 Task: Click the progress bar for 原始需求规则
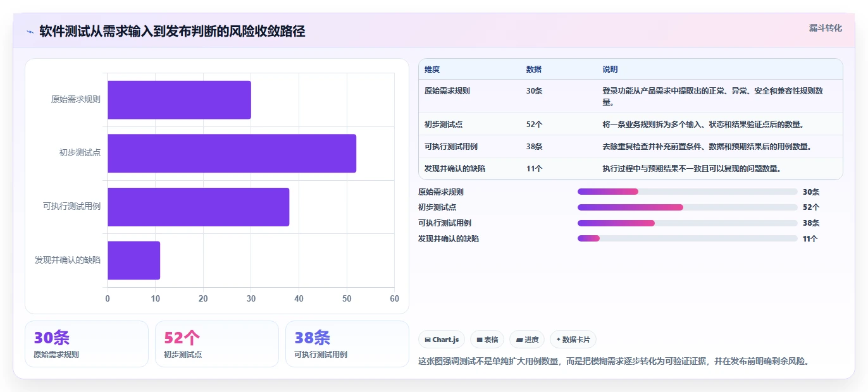click(x=687, y=192)
